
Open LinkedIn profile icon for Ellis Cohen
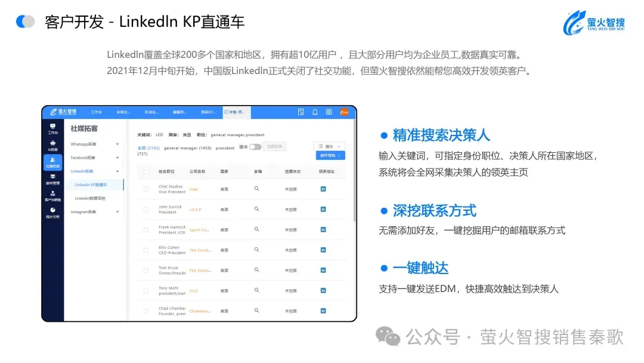pyautogui.click(x=323, y=250)
